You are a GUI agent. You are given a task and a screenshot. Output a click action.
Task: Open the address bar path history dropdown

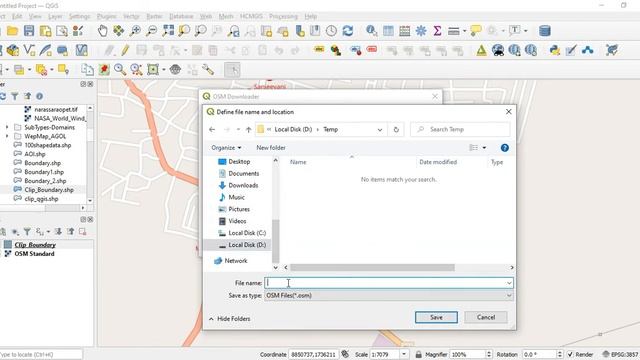pyautogui.click(x=380, y=129)
